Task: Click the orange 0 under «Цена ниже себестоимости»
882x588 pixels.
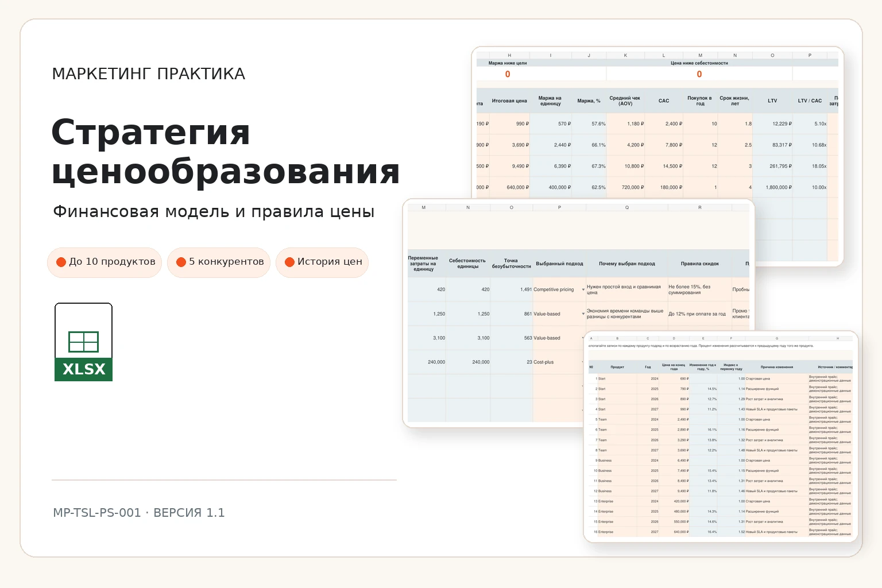Action: (699, 74)
